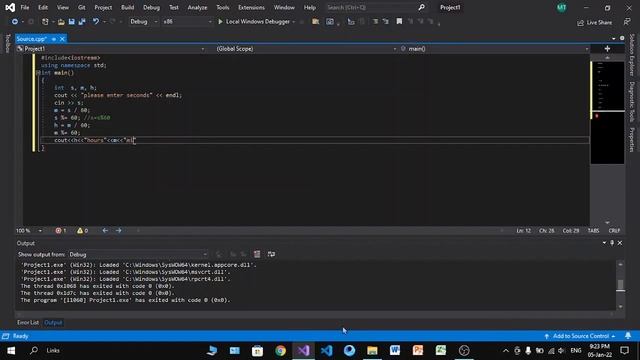Open the main() member dropdown
640x360 pixels.
(494, 49)
